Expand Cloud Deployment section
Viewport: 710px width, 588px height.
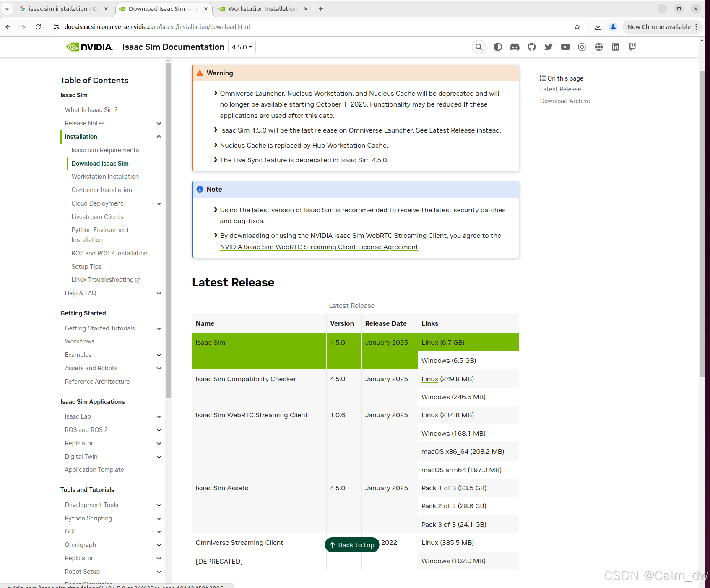159,203
